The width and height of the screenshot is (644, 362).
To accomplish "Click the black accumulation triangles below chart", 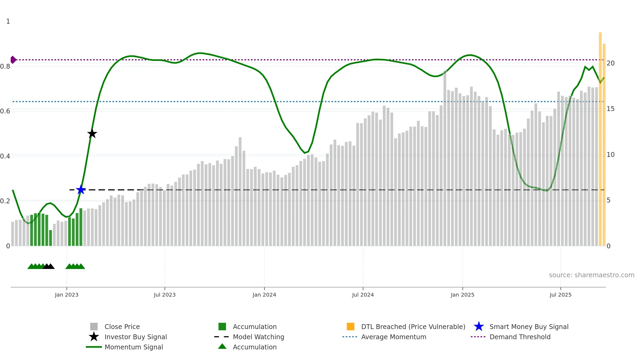I will coord(49,266).
